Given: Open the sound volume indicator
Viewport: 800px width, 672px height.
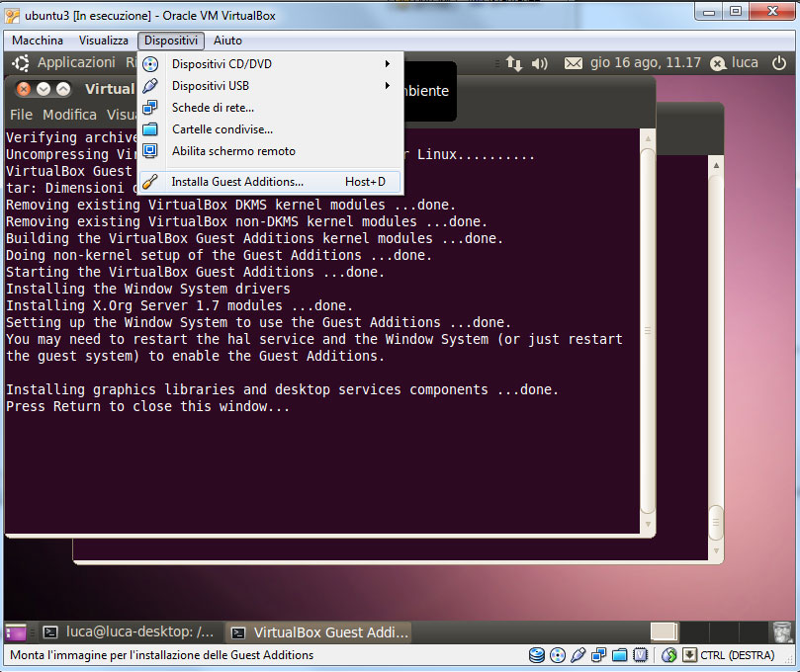Looking at the screenshot, I should [x=539, y=63].
